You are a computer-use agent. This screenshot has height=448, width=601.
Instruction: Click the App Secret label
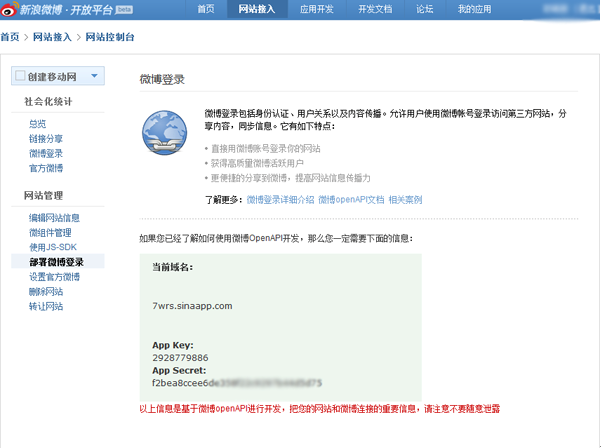point(179,371)
